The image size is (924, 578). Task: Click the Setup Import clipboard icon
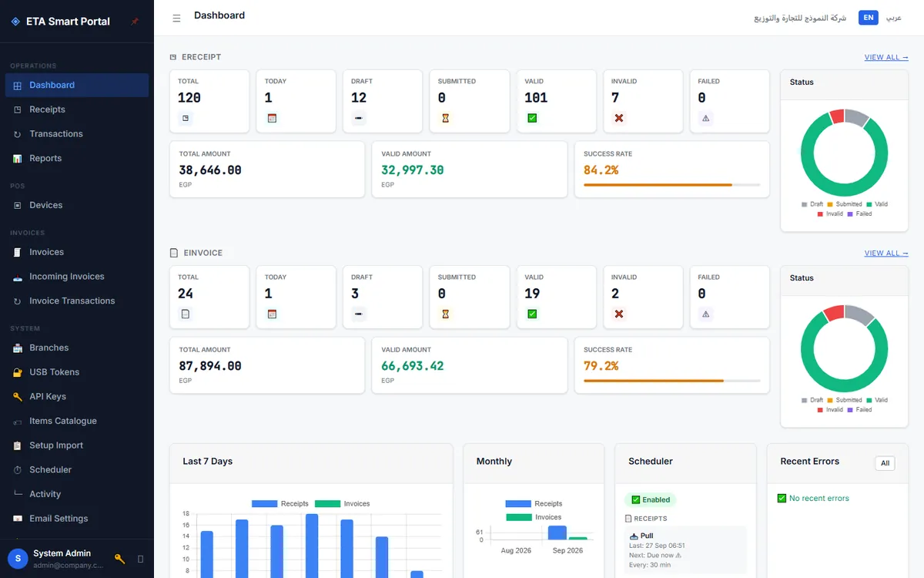(17, 445)
